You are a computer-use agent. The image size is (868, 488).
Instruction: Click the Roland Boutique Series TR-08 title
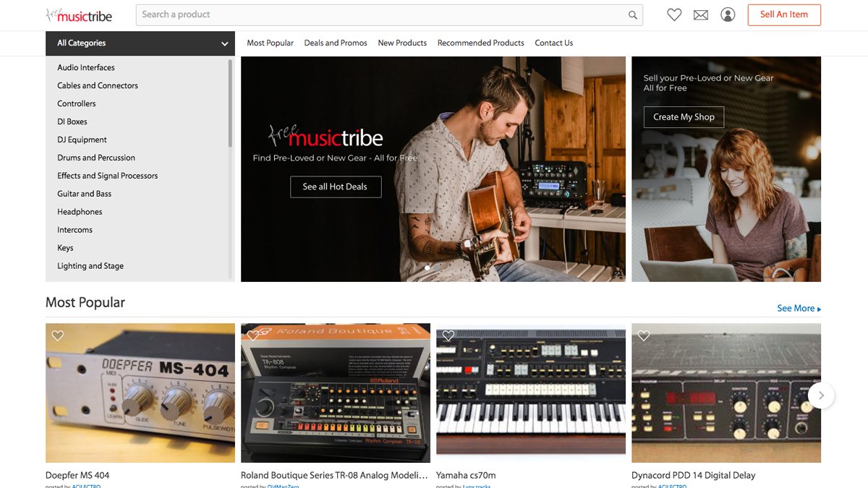point(334,476)
